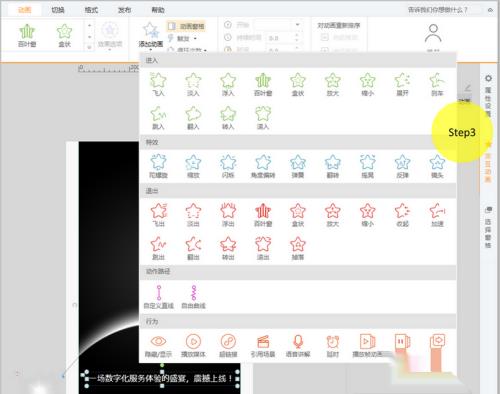Screen dimensions: 500x394
Task: Open the 发布 ribbon tab
Action: 124,10
